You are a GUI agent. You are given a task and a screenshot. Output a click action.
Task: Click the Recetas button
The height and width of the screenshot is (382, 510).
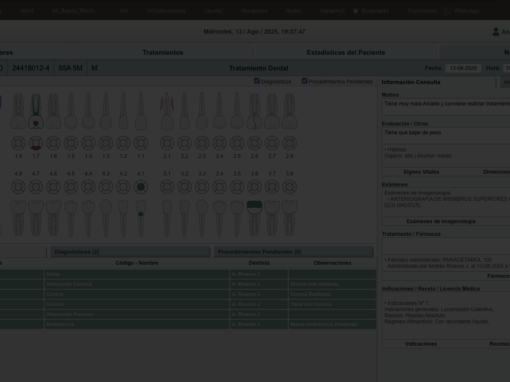pos(499,344)
